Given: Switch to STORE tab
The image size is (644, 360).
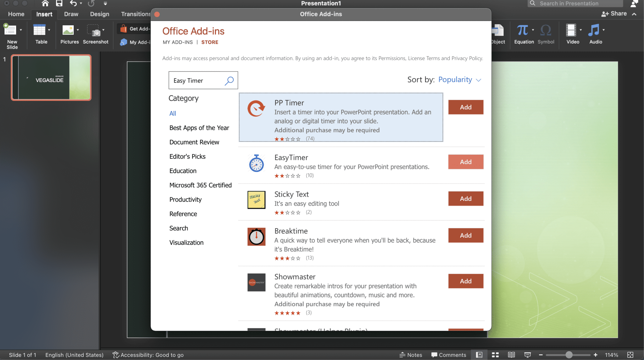Looking at the screenshot, I should 210,42.
